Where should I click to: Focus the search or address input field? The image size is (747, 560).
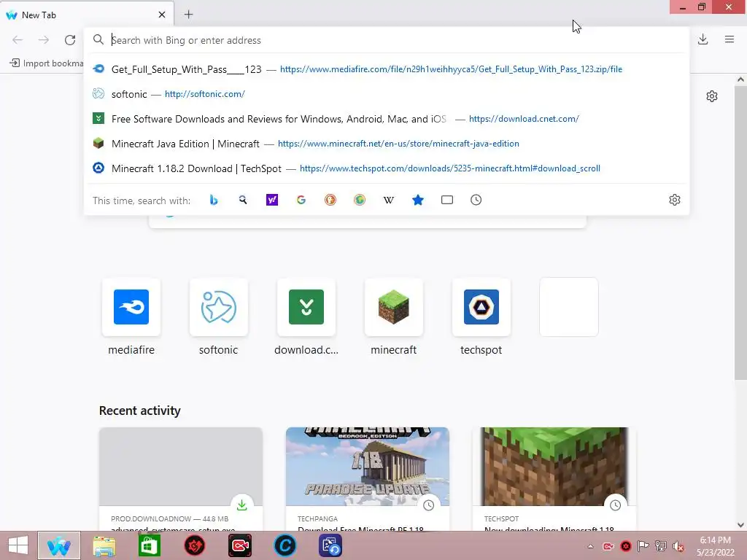pyautogui.click(x=386, y=40)
